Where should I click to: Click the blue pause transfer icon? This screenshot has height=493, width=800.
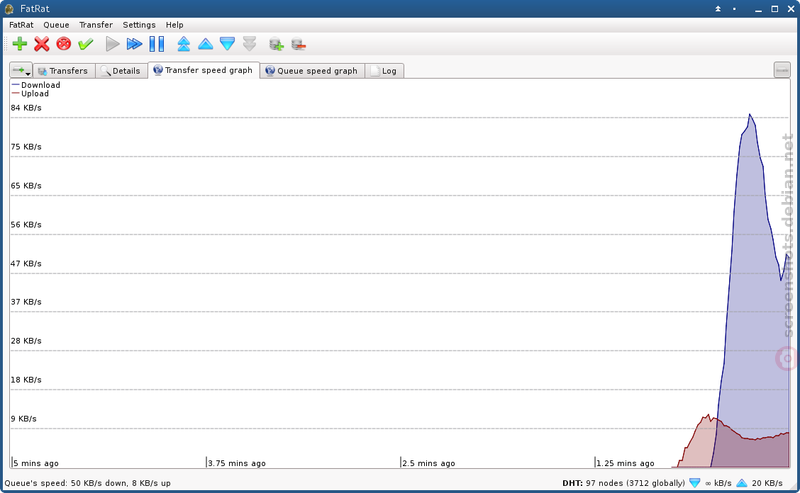coord(157,44)
